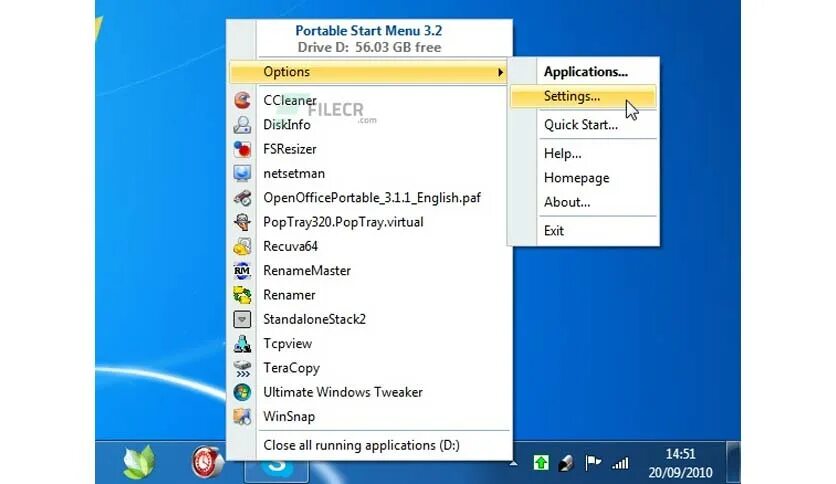This screenshot has height=484, width=836.
Task: Click the Recuva64 hard-hat icon
Action: point(242,246)
